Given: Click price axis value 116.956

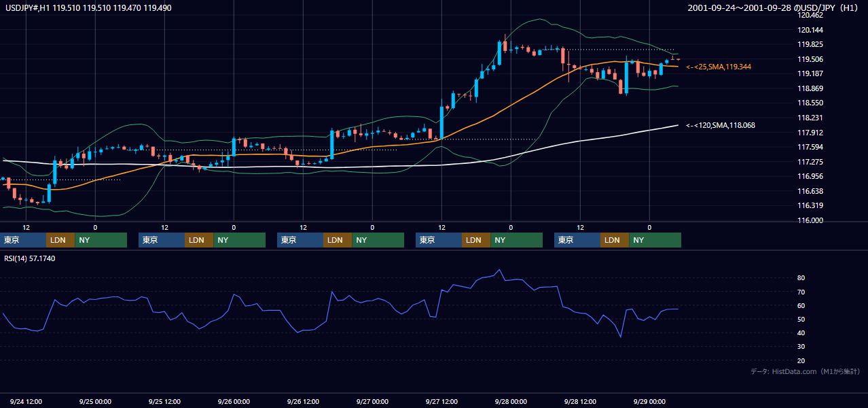Looking at the screenshot, I should 811,176.
